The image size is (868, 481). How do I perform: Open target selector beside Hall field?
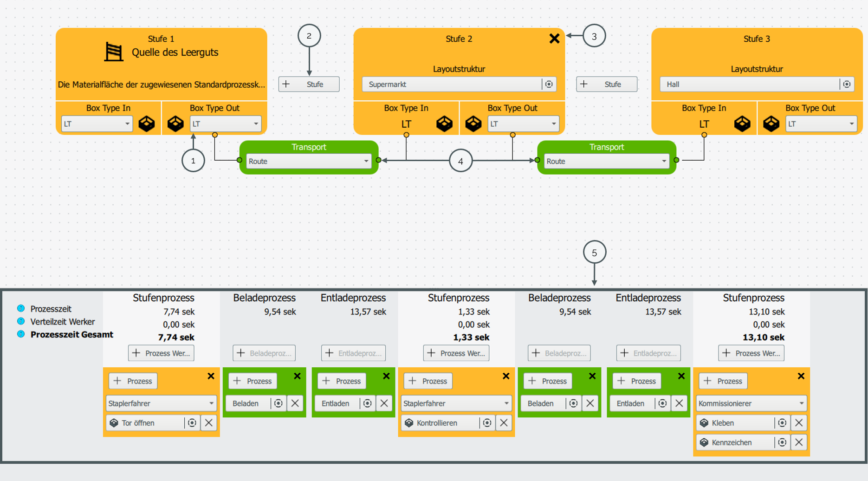(x=847, y=84)
